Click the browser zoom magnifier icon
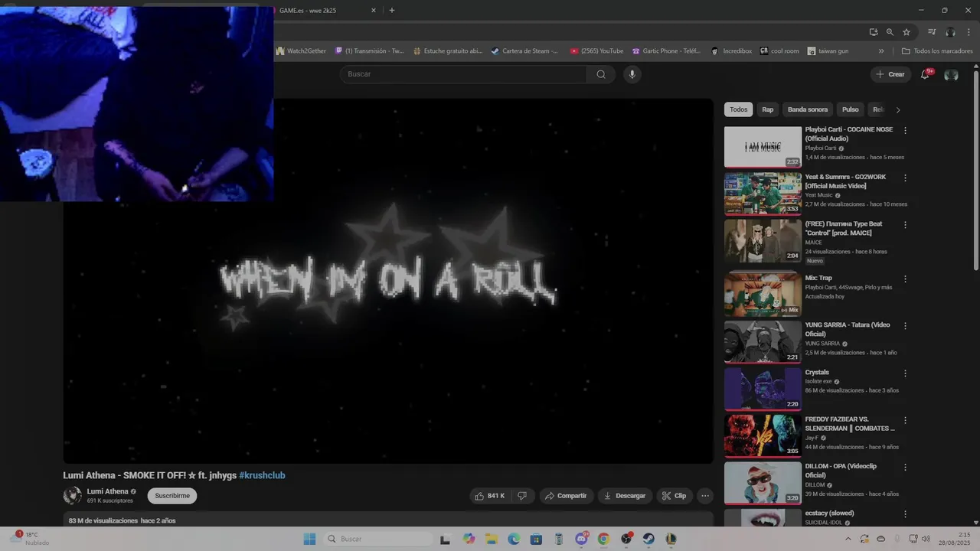This screenshot has height=551, width=980. tap(890, 32)
